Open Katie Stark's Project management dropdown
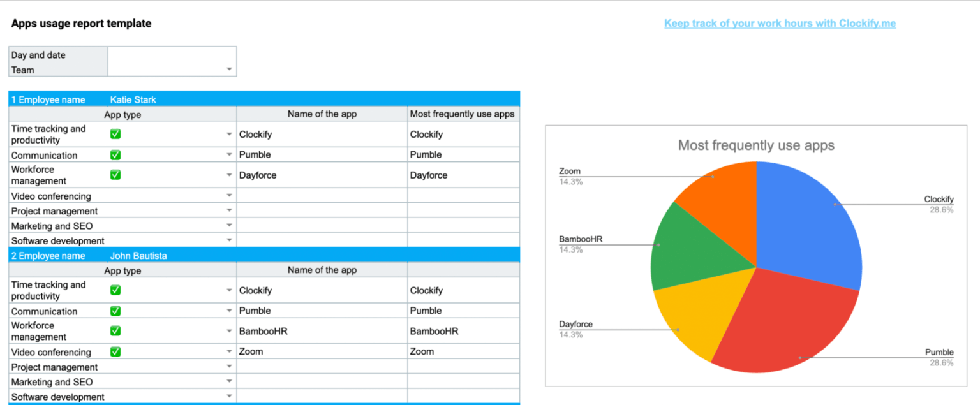 [229, 210]
